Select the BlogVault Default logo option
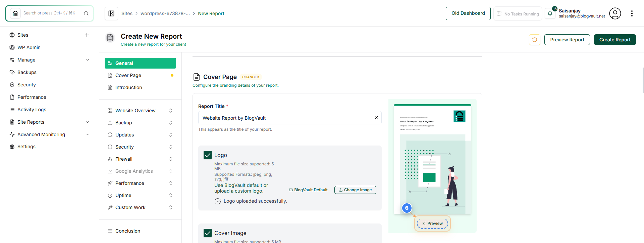 (x=308, y=190)
